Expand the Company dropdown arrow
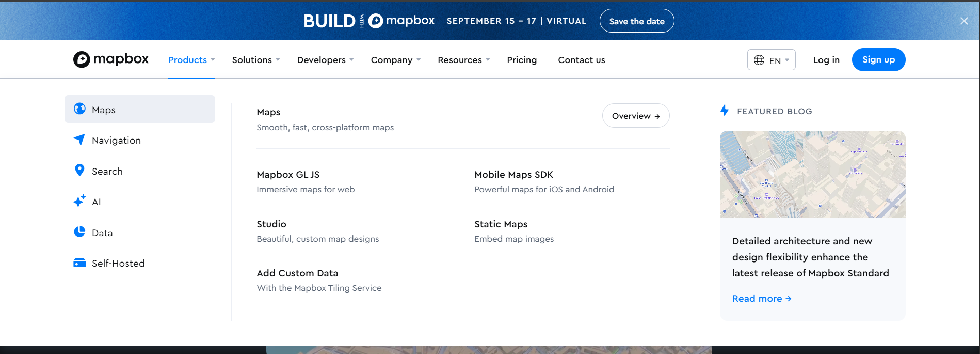Image resolution: width=980 pixels, height=354 pixels. point(419,60)
